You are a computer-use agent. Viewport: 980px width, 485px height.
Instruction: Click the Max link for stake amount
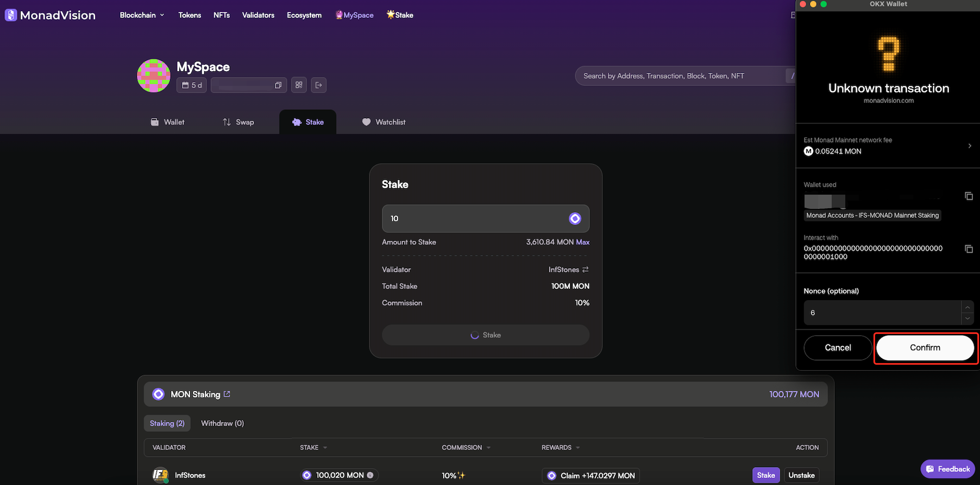tap(583, 242)
